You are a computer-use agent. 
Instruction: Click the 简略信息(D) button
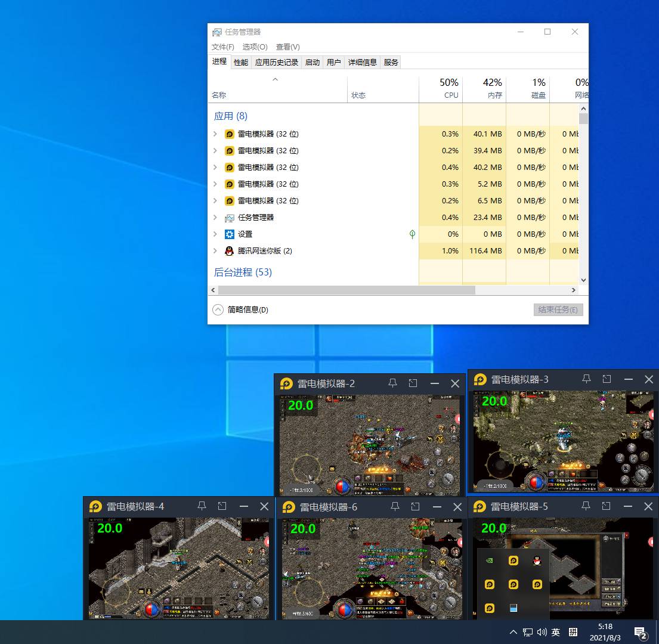coord(241,309)
